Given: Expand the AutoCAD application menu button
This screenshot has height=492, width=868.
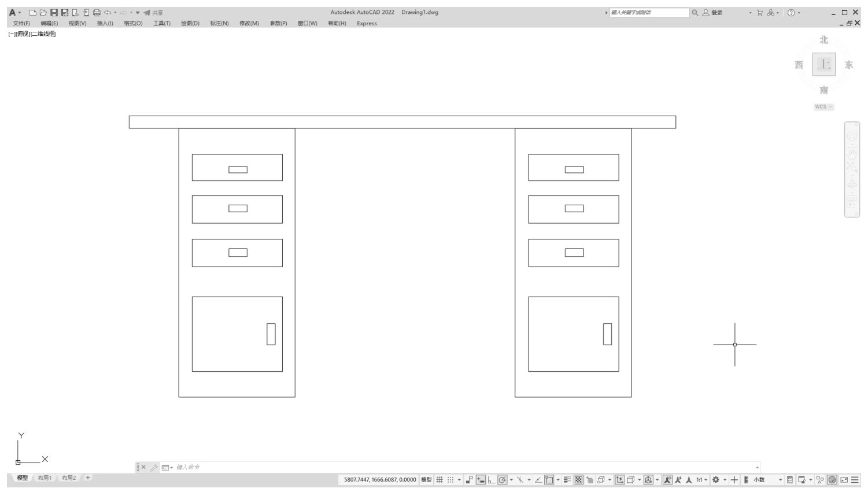Looking at the screenshot, I should (x=13, y=13).
